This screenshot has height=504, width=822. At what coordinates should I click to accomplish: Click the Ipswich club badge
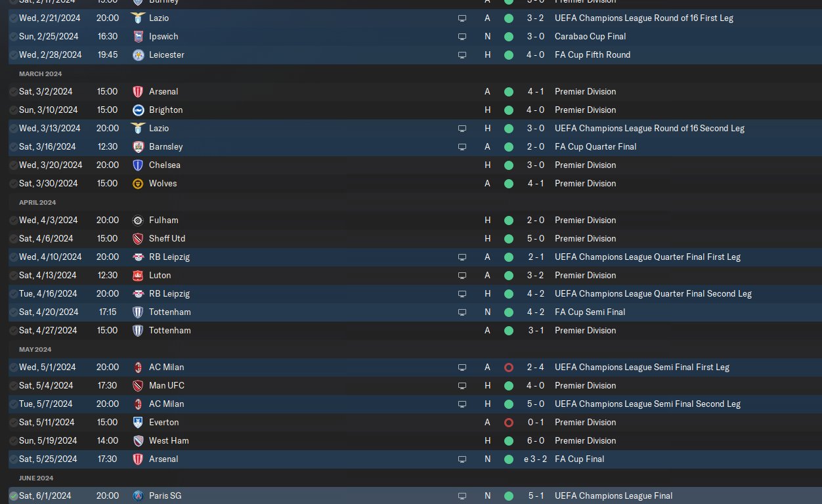coord(138,36)
